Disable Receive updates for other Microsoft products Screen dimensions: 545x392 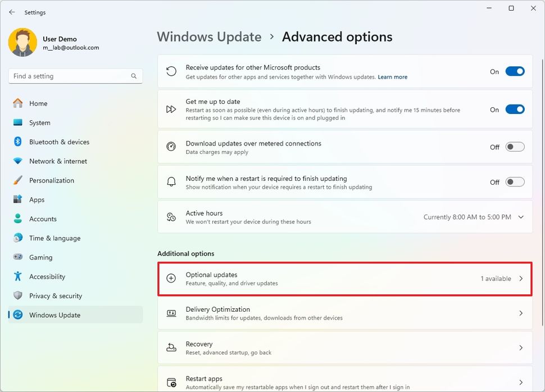click(x=514, y=71)
